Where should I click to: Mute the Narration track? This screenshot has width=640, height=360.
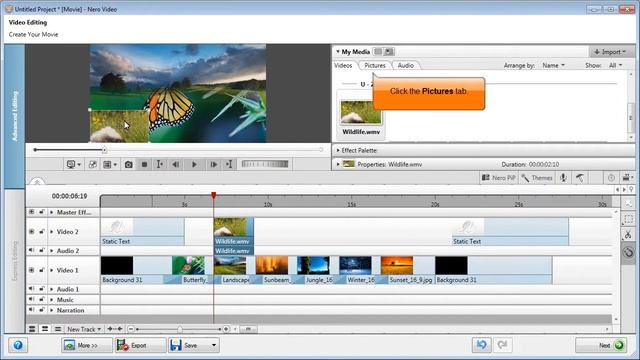click(31, 310)
